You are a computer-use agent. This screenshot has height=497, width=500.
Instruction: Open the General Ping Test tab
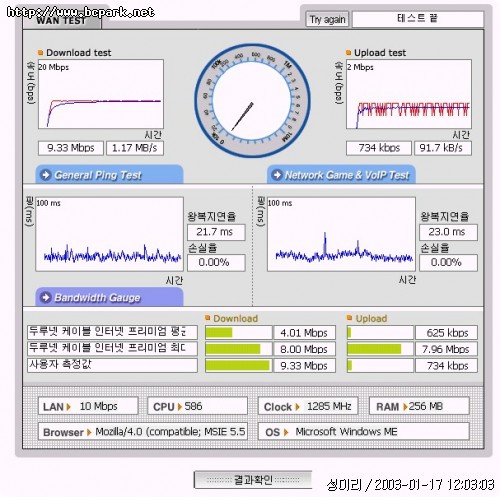[x=109, y=175]
